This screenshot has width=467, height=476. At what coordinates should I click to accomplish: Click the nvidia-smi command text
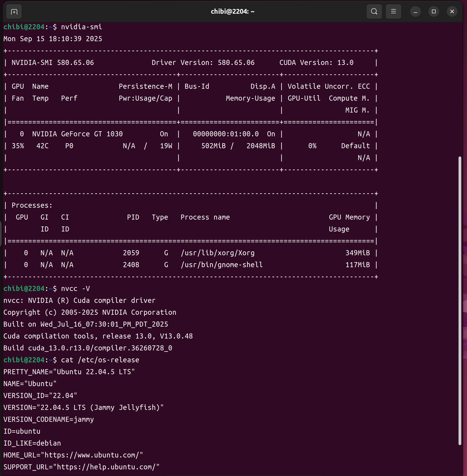pos(81,27)
